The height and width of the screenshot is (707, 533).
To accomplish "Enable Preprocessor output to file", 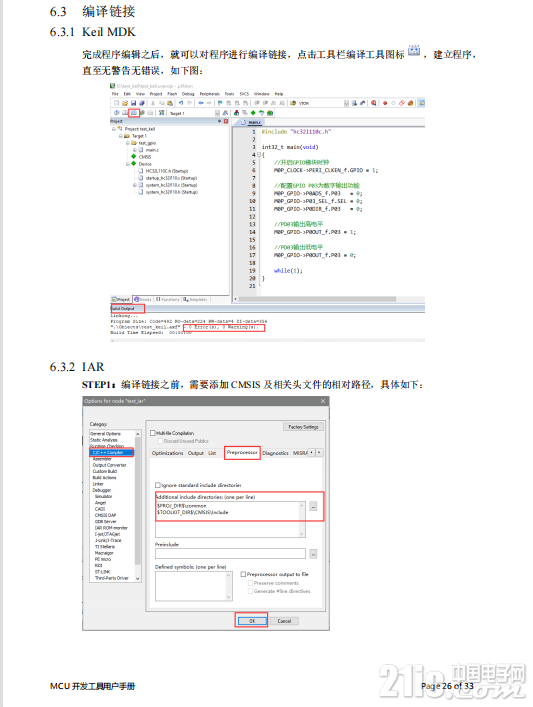I will coord(243,574).
